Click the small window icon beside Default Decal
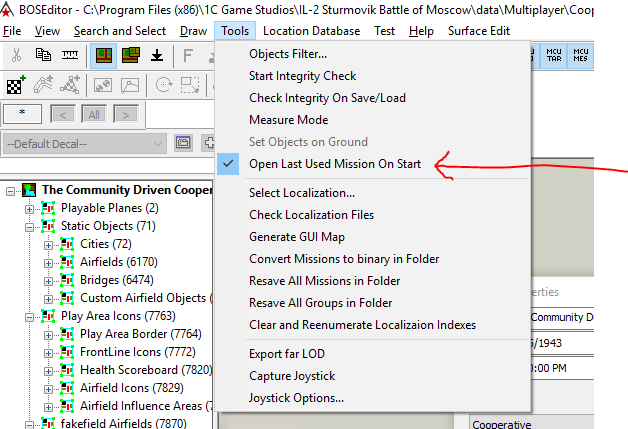This screenshot has height=429, width=628. point(183,143)
